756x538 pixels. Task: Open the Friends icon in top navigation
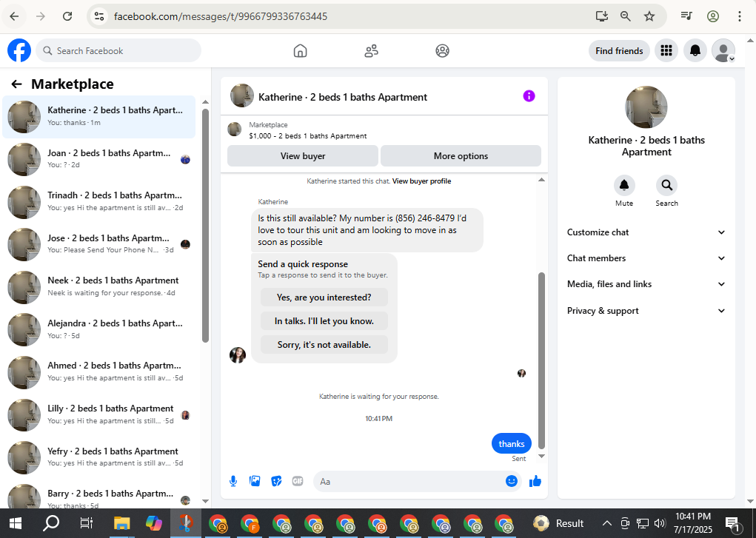pyautogui.click(x=371, y=50)
